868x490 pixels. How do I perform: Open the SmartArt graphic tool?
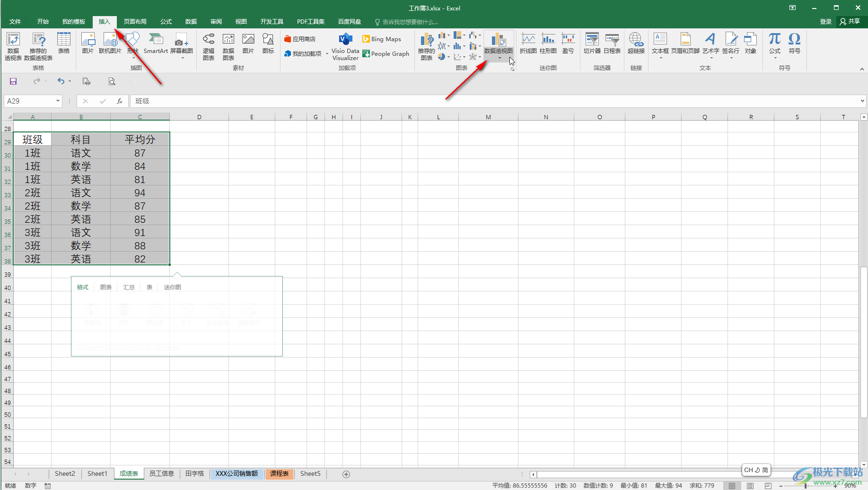tap(156, 44)
